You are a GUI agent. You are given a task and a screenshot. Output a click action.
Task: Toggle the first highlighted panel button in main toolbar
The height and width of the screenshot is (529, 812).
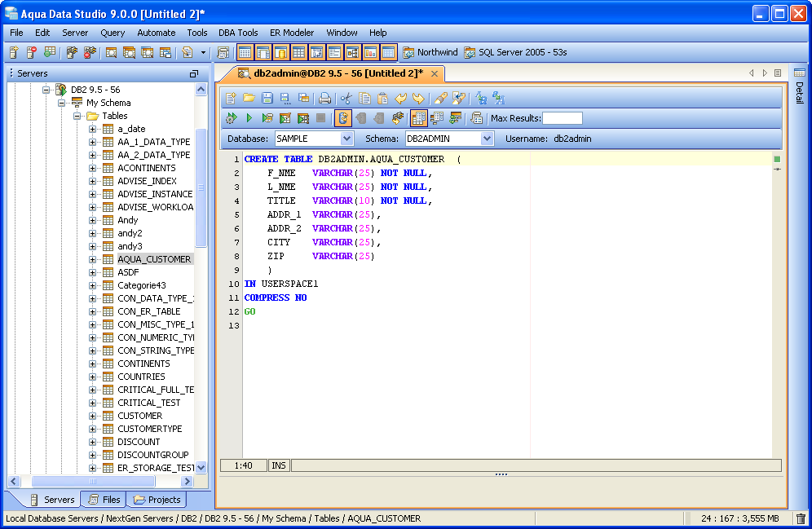click(245, 53)
